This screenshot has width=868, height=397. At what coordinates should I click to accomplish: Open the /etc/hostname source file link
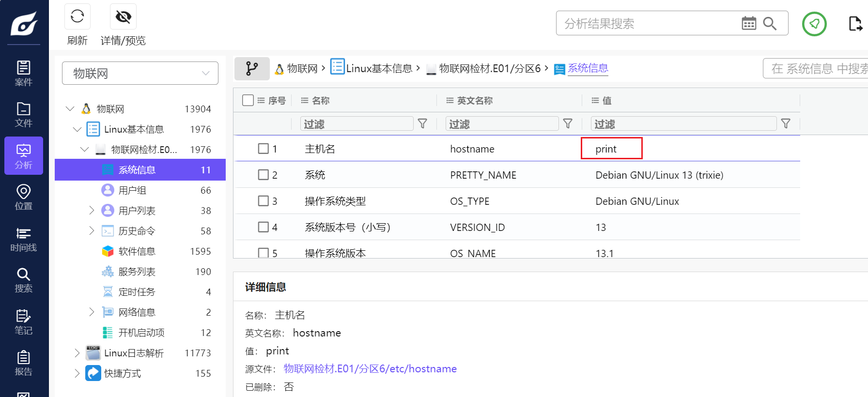click(370, 369)
